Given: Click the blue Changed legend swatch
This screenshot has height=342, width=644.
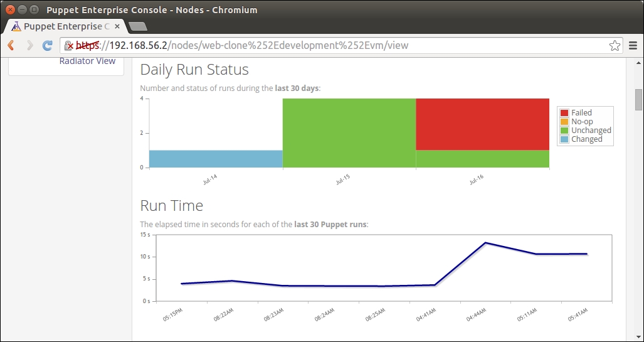Looking at the screenshot, I should [564, 139].
